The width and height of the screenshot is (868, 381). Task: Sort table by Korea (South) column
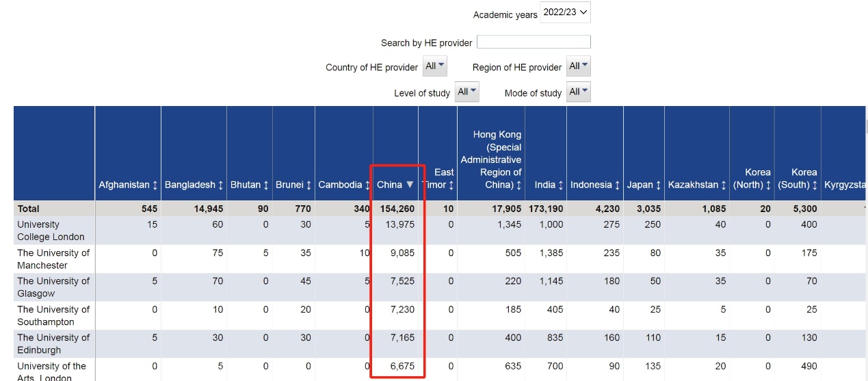pyautogui.click(x=797, y=179)
